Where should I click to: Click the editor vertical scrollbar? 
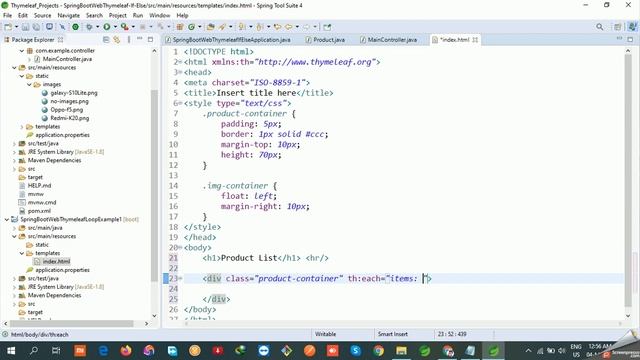click(629, 182)
